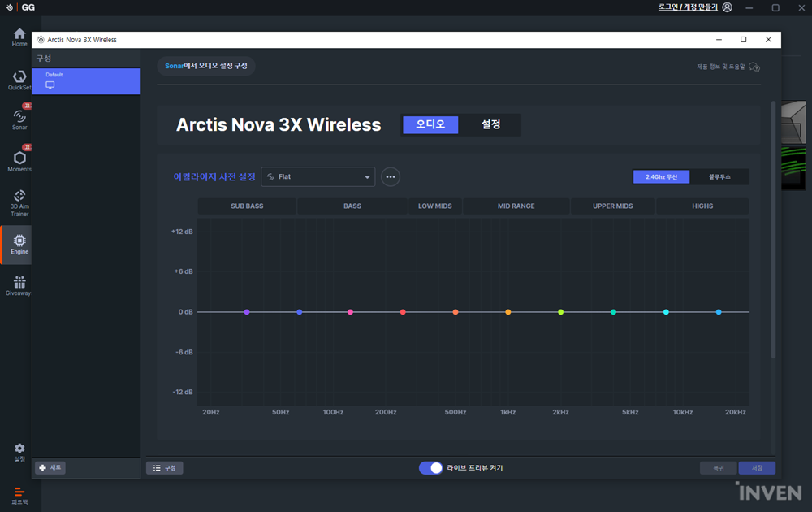Click the blue EQ point near 50Hz
The height and width of the screenshot is (512, 812).
(300, 312)
